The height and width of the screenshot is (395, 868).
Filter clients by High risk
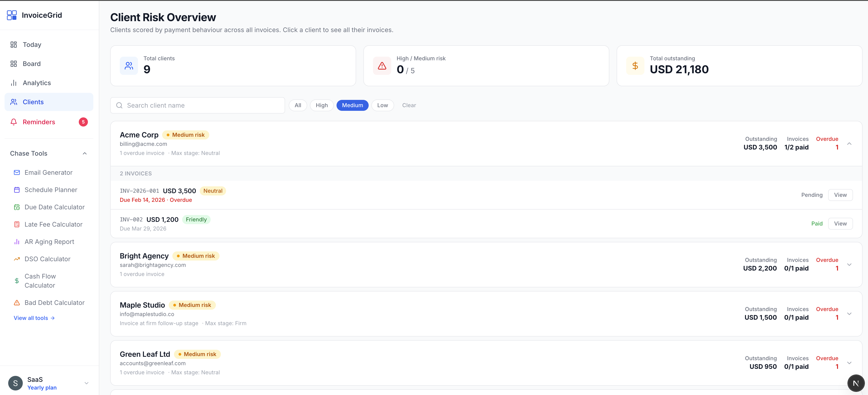pos(322,105)
